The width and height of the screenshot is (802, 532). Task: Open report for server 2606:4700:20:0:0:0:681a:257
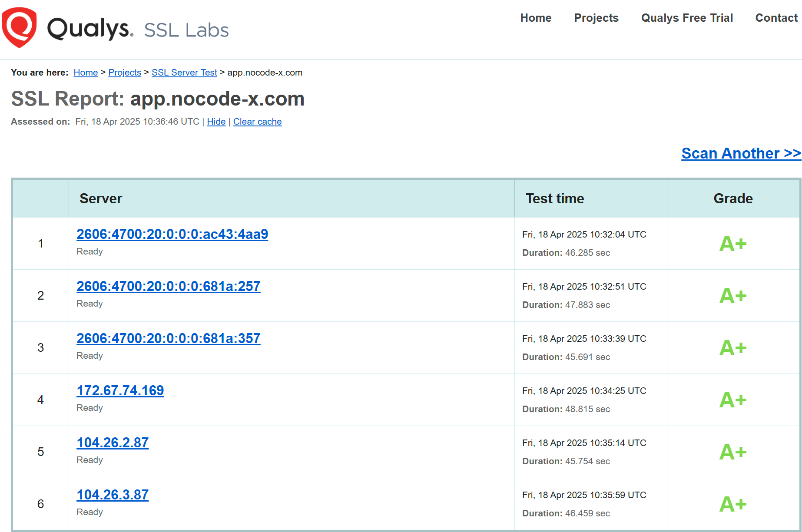169,286
